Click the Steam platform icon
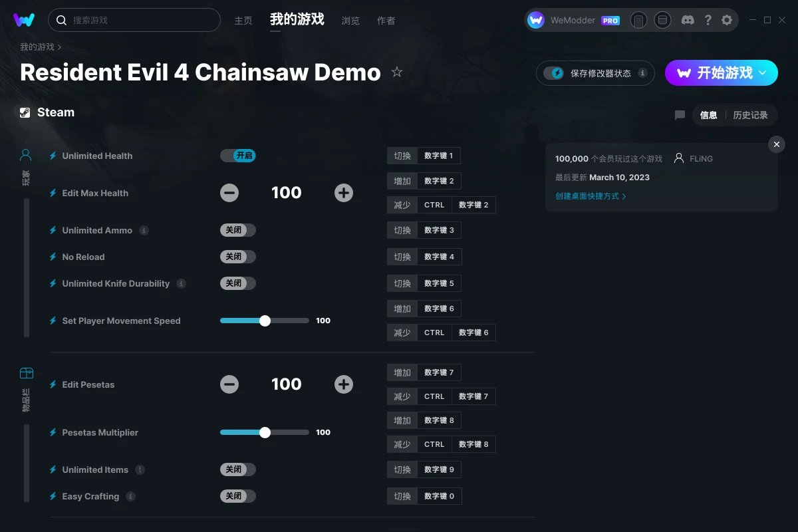The image size is (798, 532). pyautogui.click(x=25, y=112)
